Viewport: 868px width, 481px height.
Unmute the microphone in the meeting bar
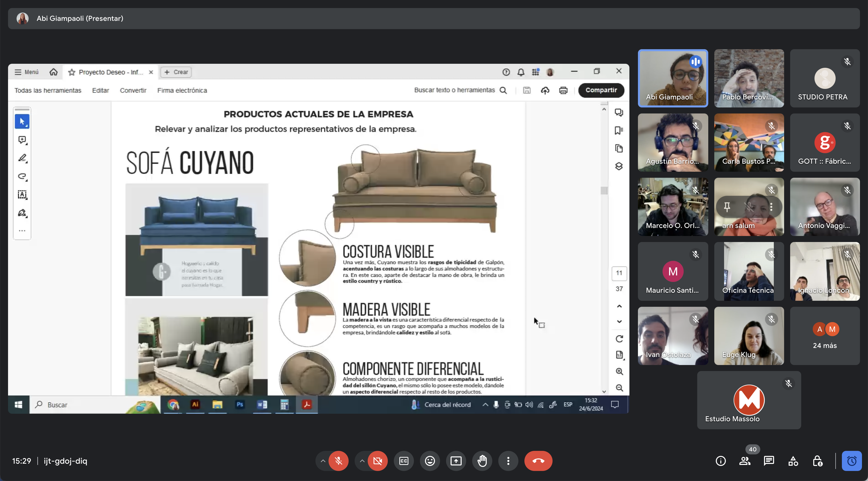(x=338, y=461)
